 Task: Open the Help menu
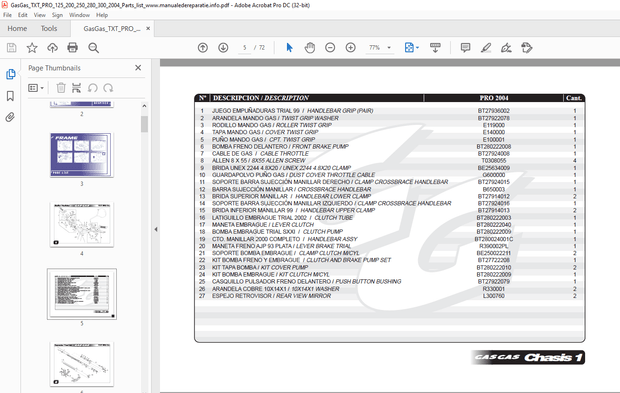point(102,15)
